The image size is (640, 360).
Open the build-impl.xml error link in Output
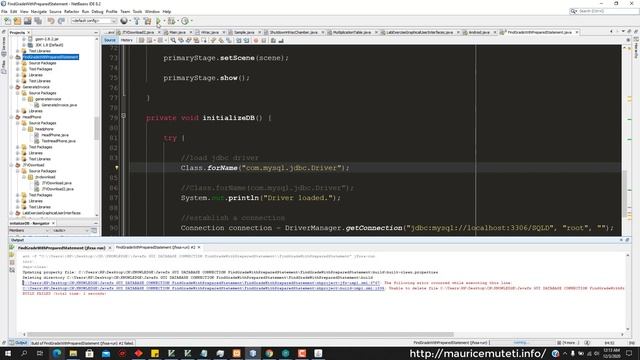pyautogui.click(x=203, y=288)
